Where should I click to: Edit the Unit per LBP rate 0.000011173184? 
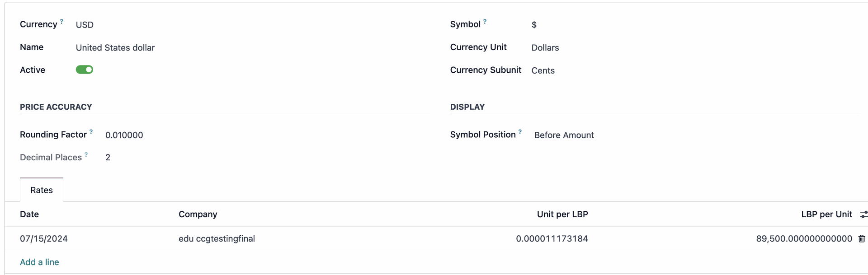[x=552, y=238]
